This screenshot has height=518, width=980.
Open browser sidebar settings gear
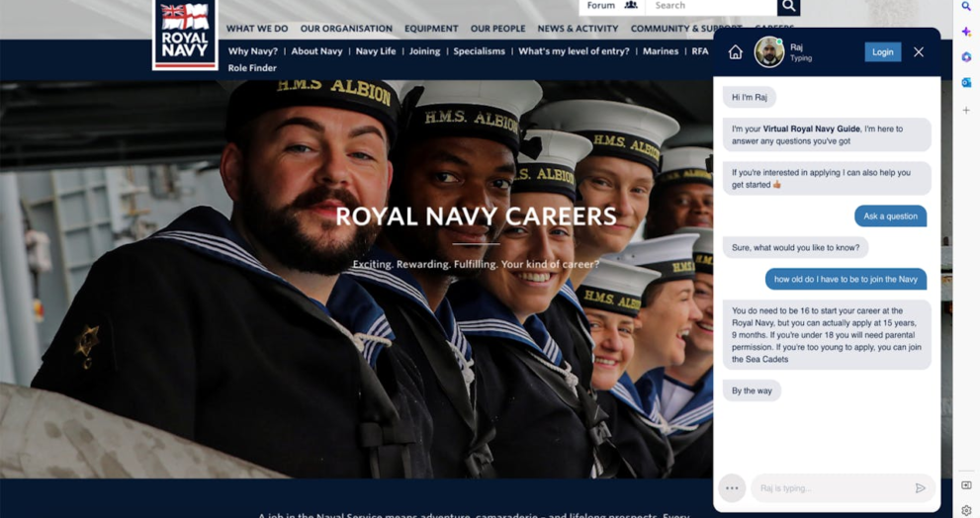click(966, 510)
